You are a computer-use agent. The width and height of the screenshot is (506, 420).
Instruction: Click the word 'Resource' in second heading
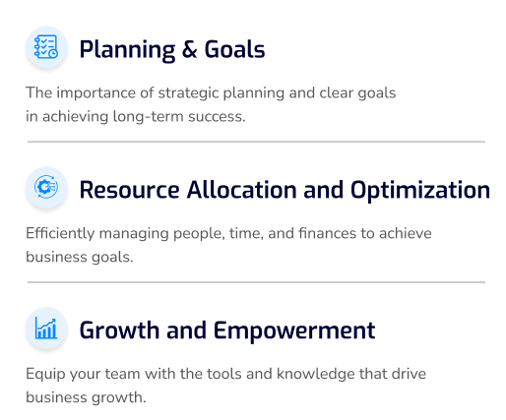(x=129, y=190)
